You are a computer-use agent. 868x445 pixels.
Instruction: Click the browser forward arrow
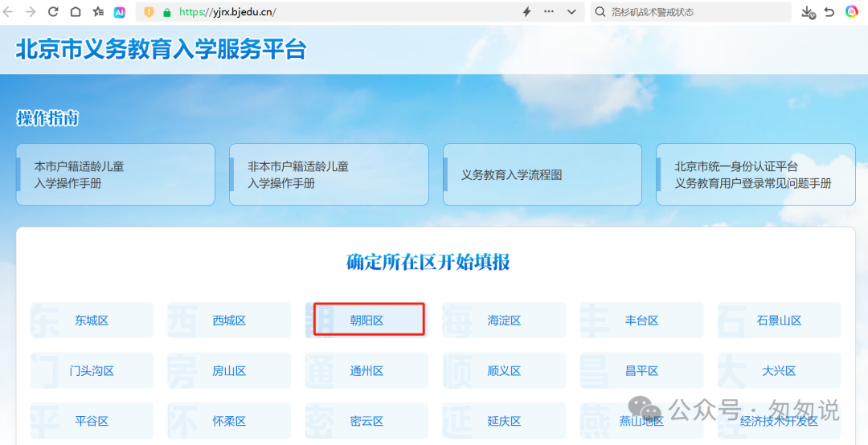(x=31, y=11)
